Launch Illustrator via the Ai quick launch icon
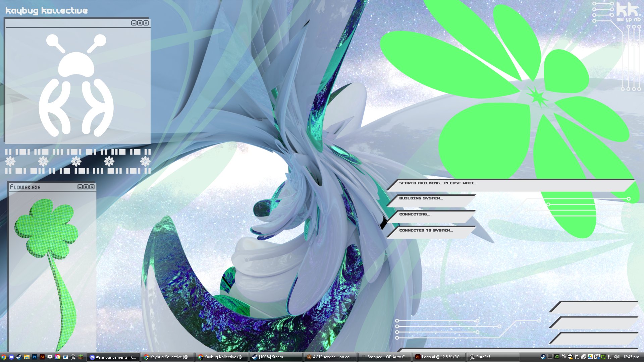 pyautogui.click(x=42, y=357)
